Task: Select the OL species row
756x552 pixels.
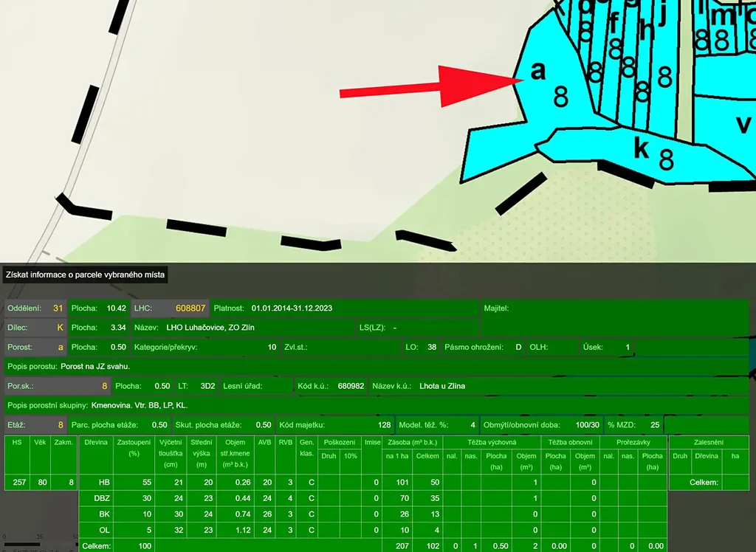Action: 104,530
